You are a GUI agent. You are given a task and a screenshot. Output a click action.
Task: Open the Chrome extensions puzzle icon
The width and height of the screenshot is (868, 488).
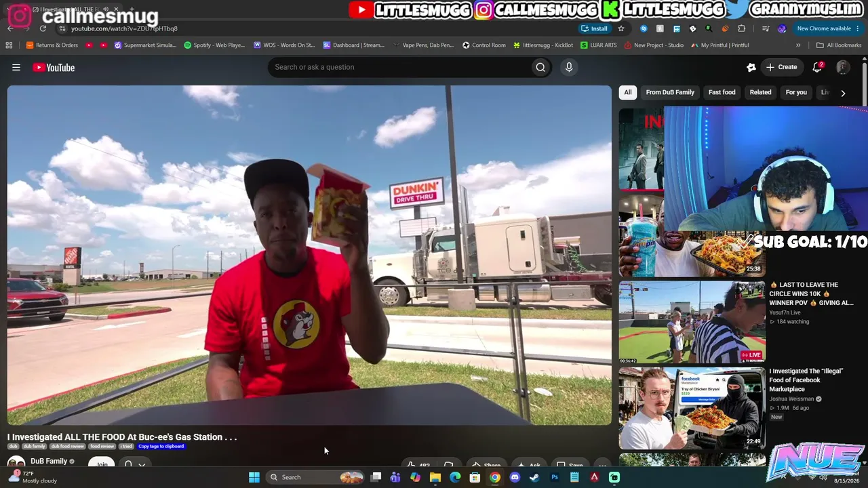[x=741, y=28]
